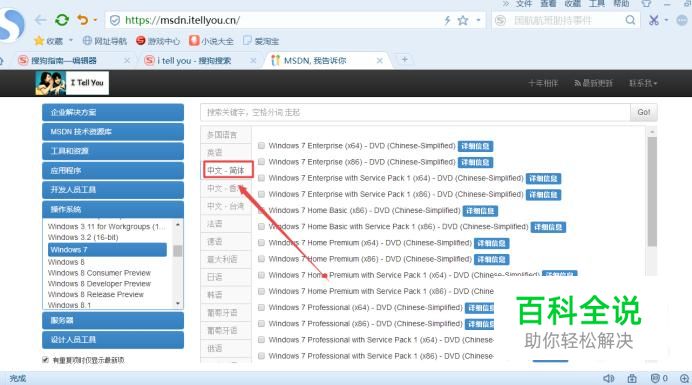Image resolution: width=692 pixels, height=385 pixels.
Task: Open 十年相伴 header link
Action: pyautogui.click(x=543, y=83)
